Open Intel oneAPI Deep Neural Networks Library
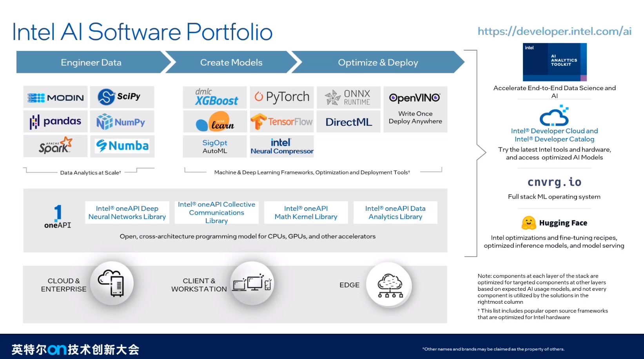Screen dimensions: 644x359 click(x=127, y=212)
